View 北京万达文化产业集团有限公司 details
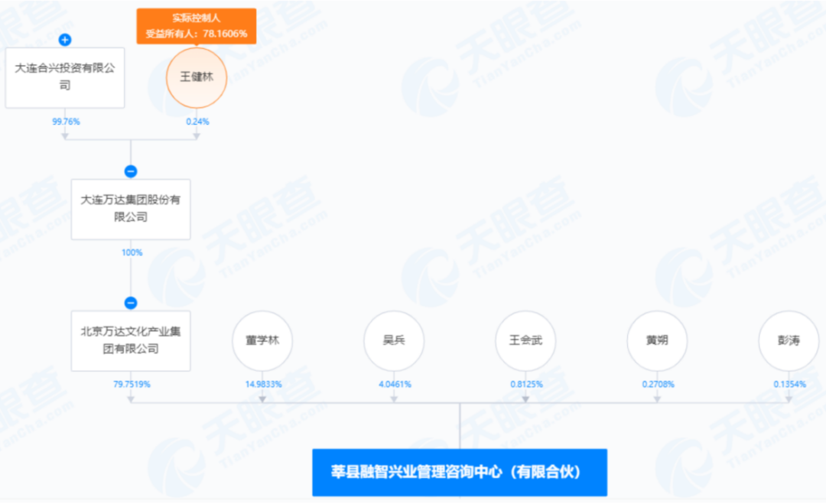The width and height of the screenshot is (826, 504). pyautogui.click(x=132, y=340)
